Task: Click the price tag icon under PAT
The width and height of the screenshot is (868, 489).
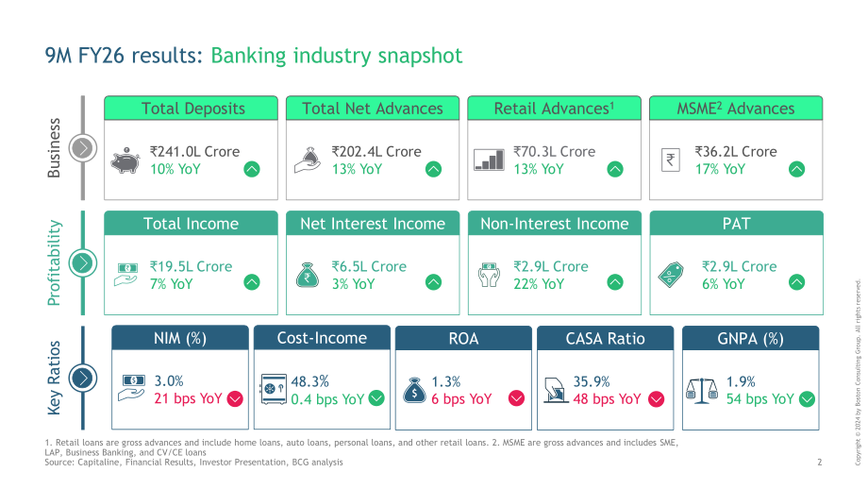Action: [671, 275]
